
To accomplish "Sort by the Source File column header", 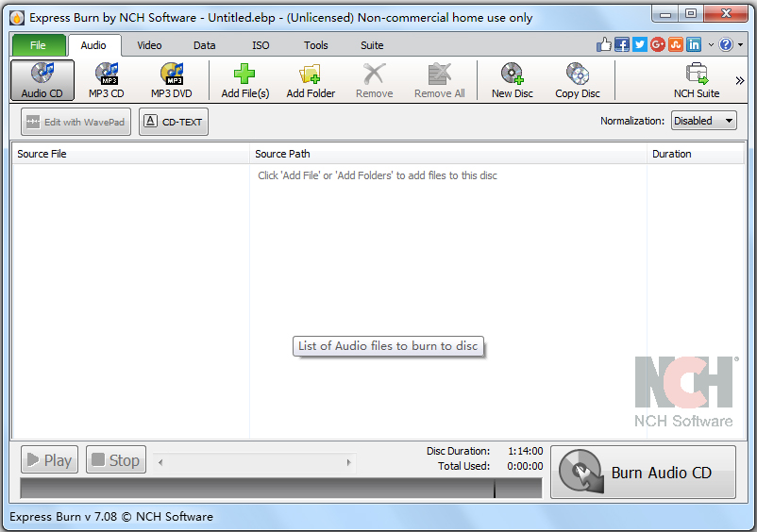I will (x=130, y=154).
